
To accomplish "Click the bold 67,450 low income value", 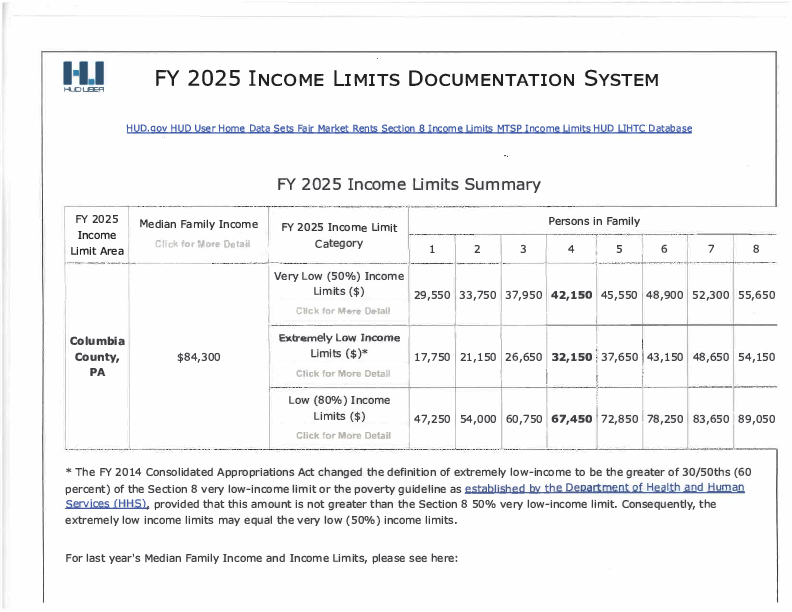I will click(571, 420).
